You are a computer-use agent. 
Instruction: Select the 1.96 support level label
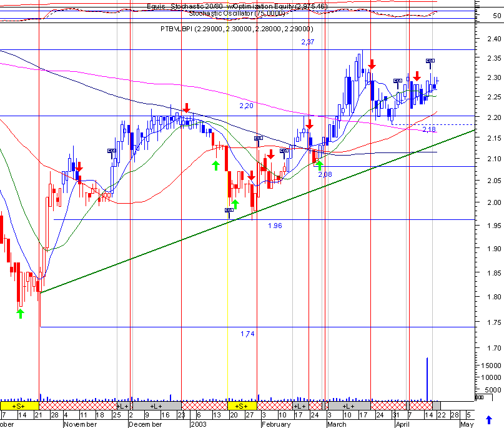click(275, 226)
